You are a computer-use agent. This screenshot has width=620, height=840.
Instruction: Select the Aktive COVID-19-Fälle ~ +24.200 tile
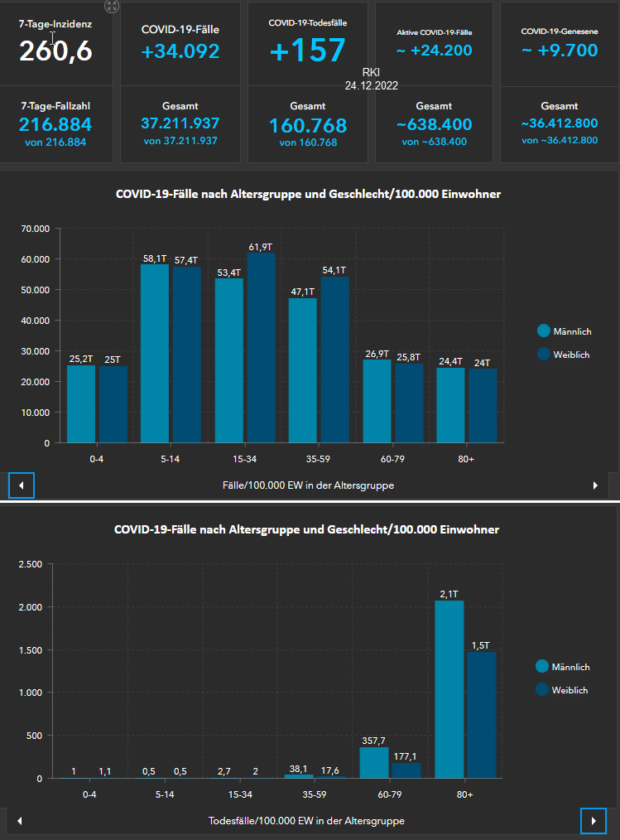point(434,51)
